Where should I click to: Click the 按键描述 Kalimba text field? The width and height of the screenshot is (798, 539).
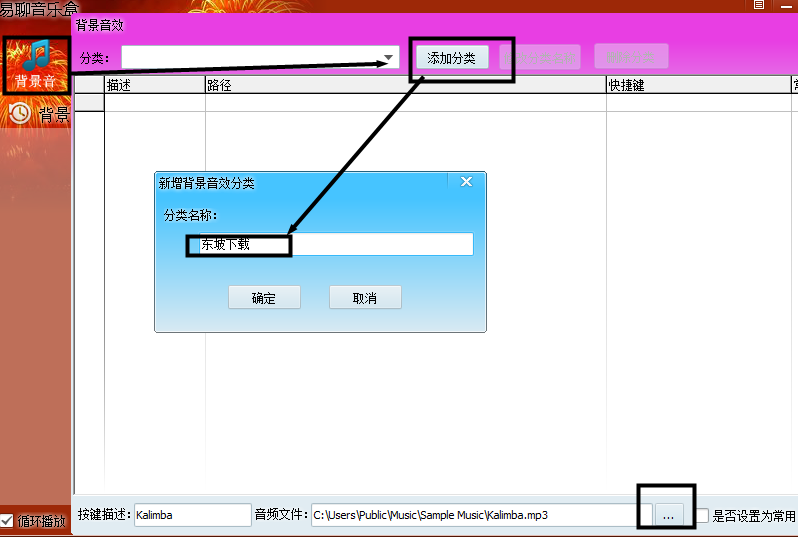click(x=191, y=515)
